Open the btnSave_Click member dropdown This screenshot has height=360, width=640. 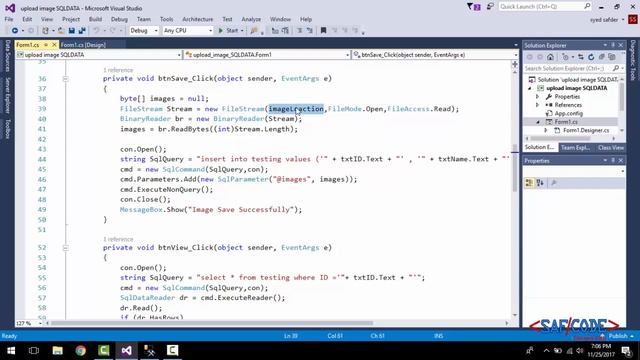(x=435, y=55)
